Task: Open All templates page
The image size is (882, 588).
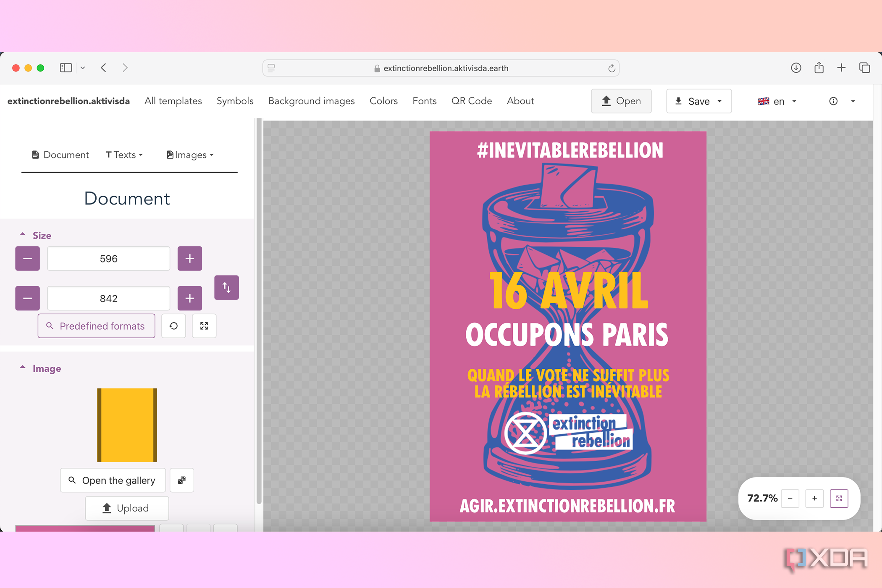Action: point(173,101)
